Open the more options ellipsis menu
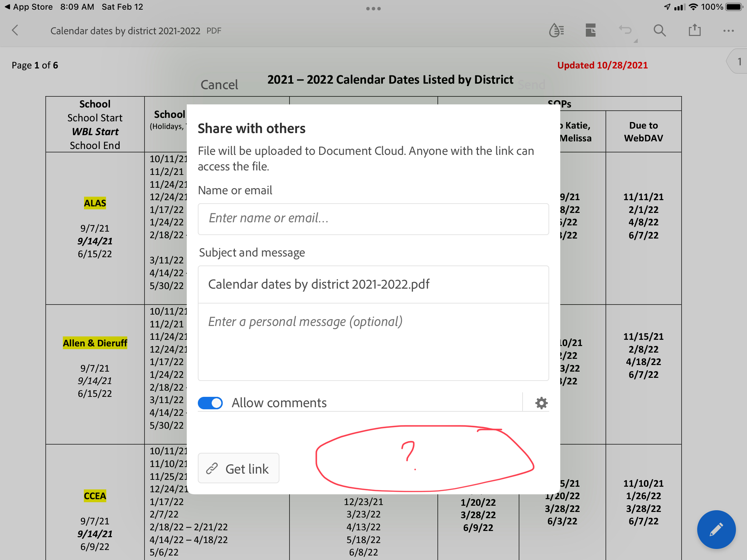747x560 pixels. (729, 30)
